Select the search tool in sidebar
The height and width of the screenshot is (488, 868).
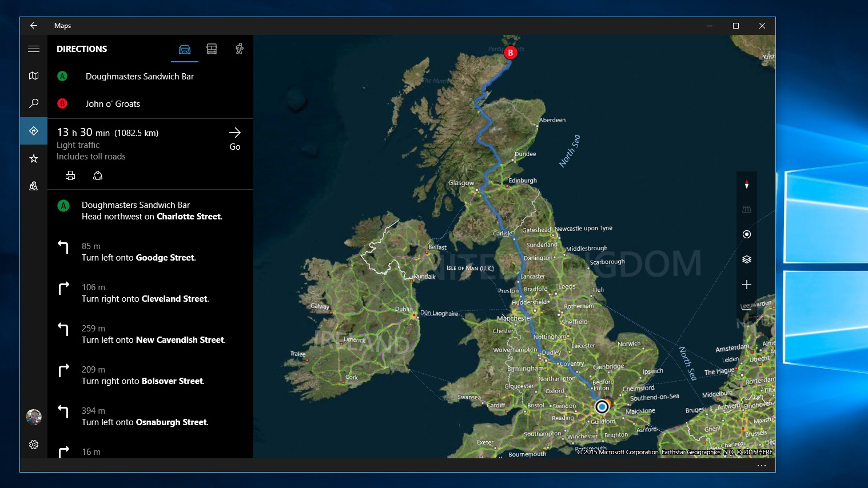coord(34,103)
